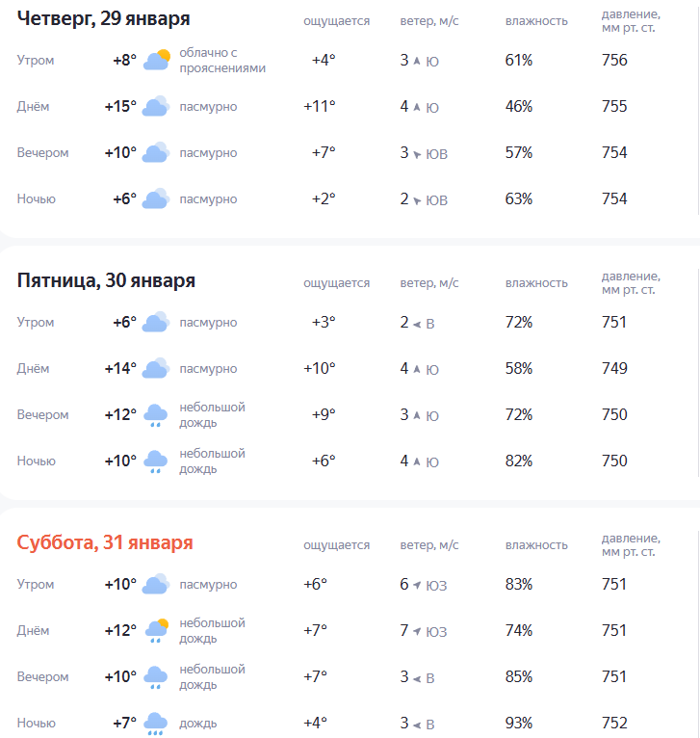Click Thursday's «ощущается» column header
This screenshot has width=700, height=738.
click(x=336, y=21)
